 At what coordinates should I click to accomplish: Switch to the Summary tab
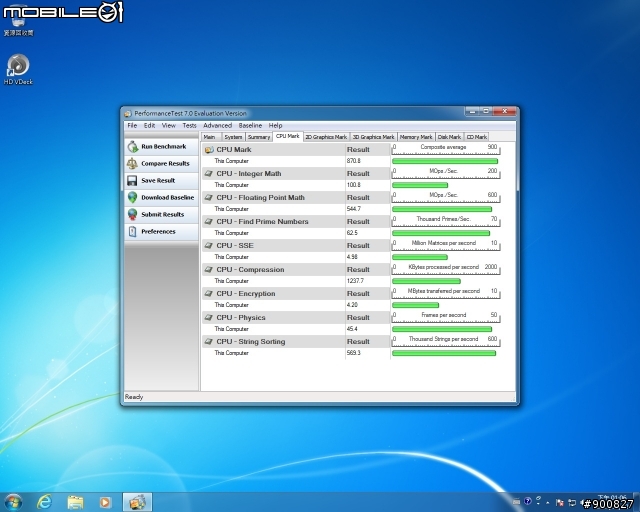[x=259, y=137]
